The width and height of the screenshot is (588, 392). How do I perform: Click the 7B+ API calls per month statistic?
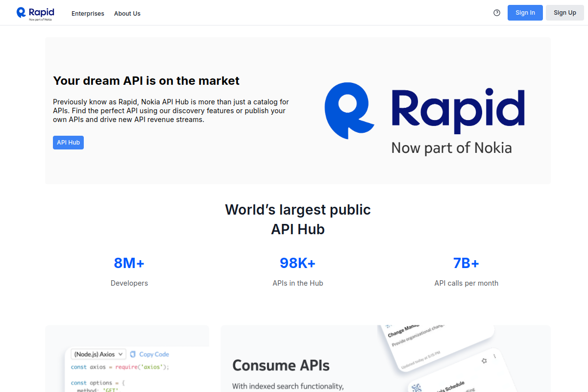[466, 271]
